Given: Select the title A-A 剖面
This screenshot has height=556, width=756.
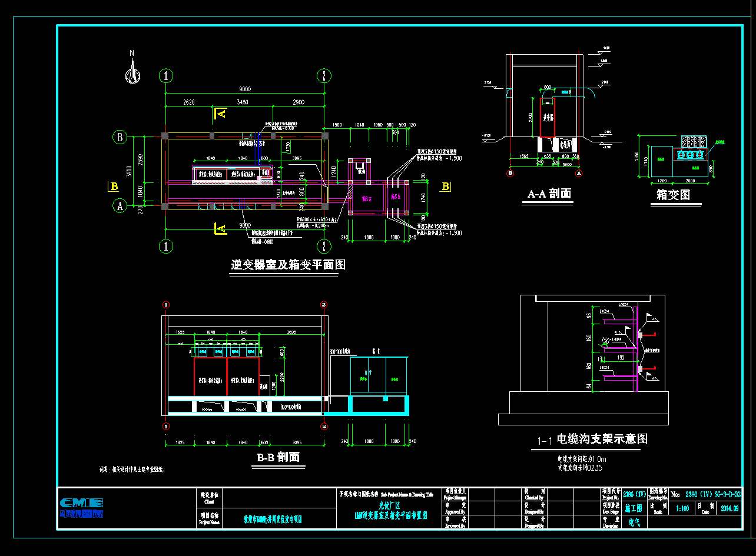Looking at the screenshot, I should (549, 194).
